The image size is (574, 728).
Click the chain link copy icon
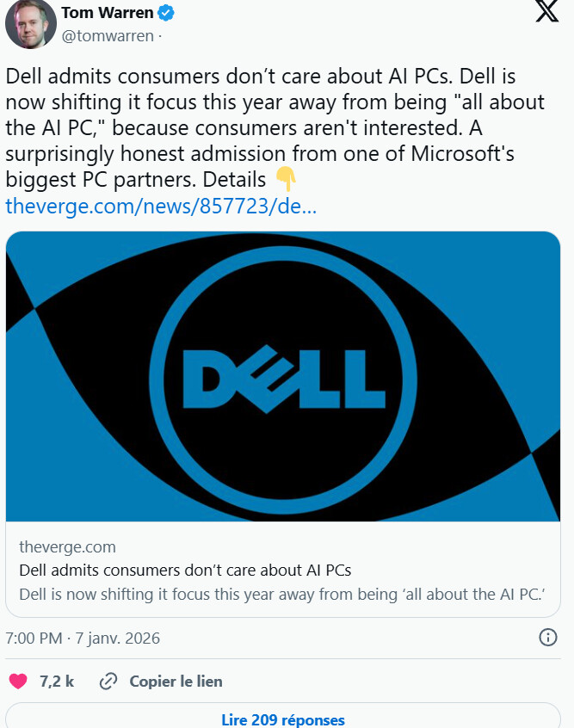[108, 682]
